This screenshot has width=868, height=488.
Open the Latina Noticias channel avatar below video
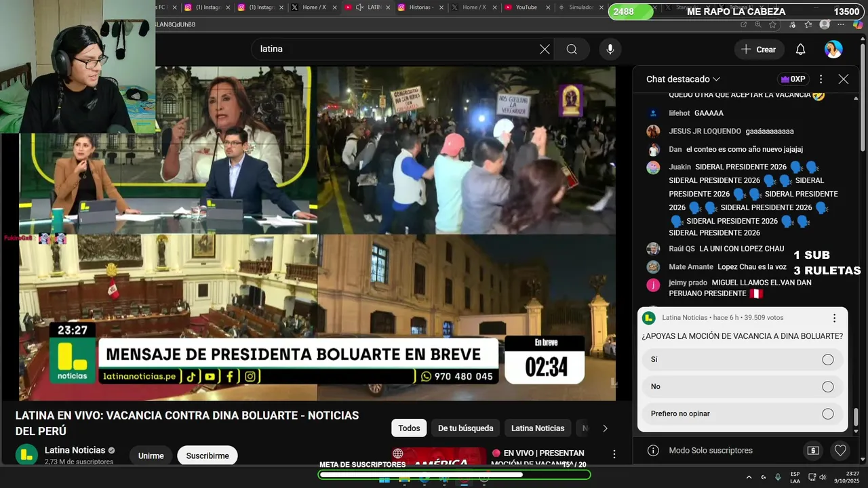26,455
